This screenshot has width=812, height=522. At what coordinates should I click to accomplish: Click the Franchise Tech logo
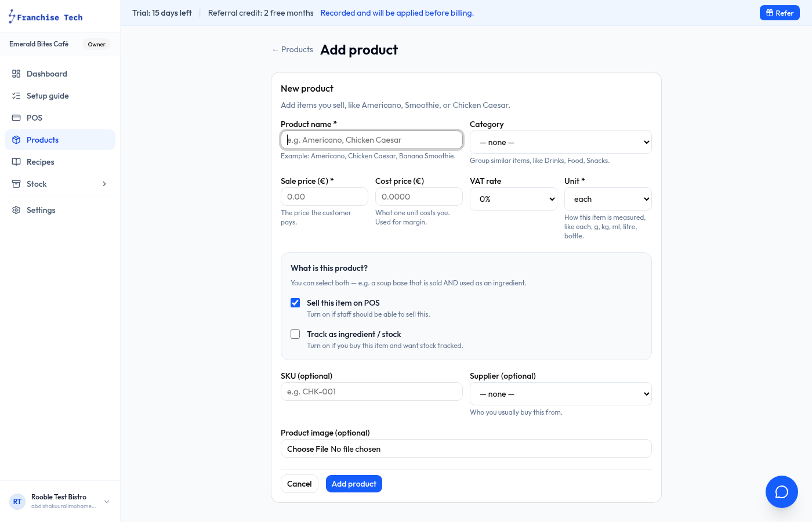(45, 17)
